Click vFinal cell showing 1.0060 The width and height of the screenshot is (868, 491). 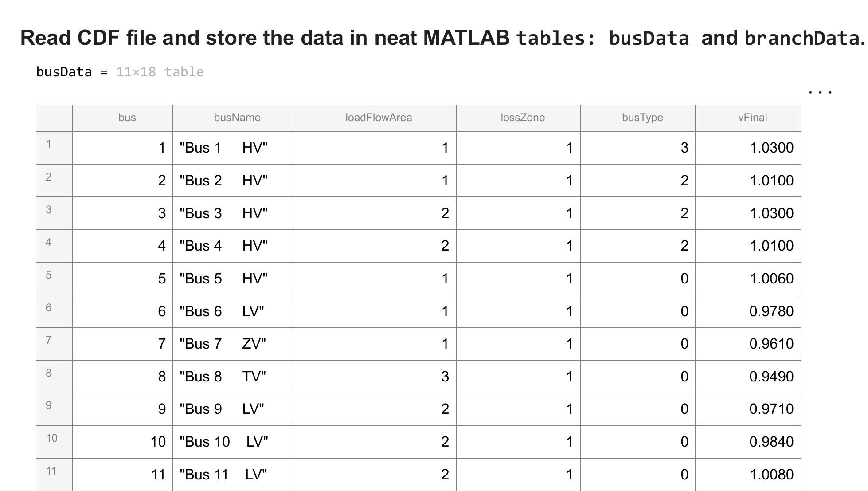[748, 279]
